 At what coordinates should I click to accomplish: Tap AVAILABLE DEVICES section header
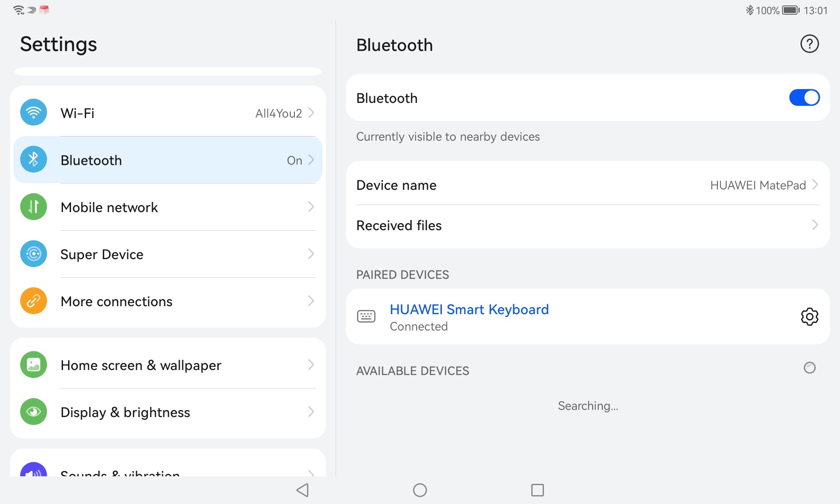pos(412,371)
